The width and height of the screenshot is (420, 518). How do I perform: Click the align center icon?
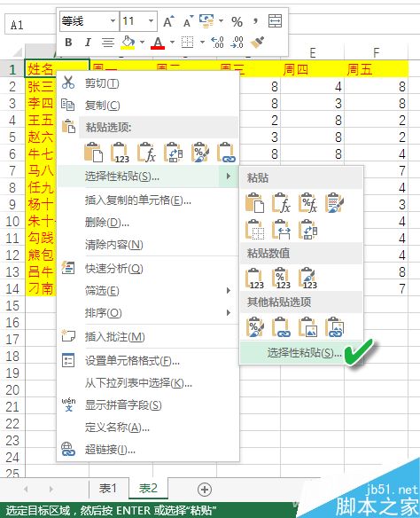pyautogui.click(x=108, y=43)
